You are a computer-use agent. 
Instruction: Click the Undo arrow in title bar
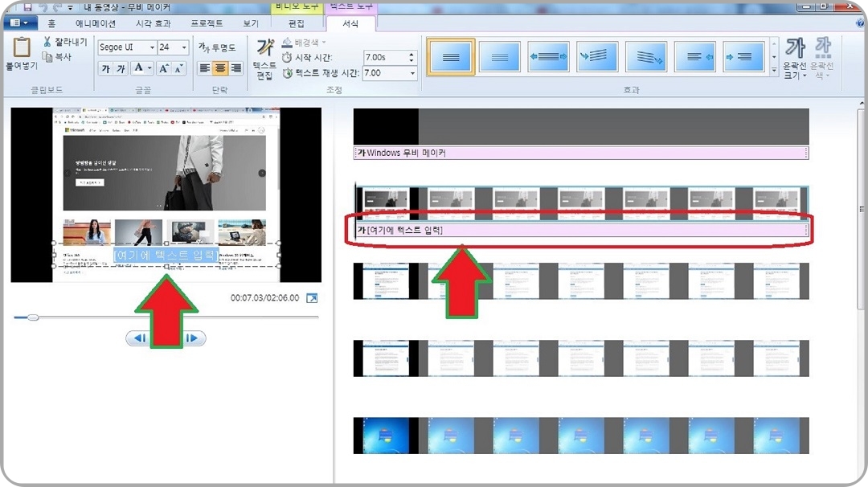point(43,7)
